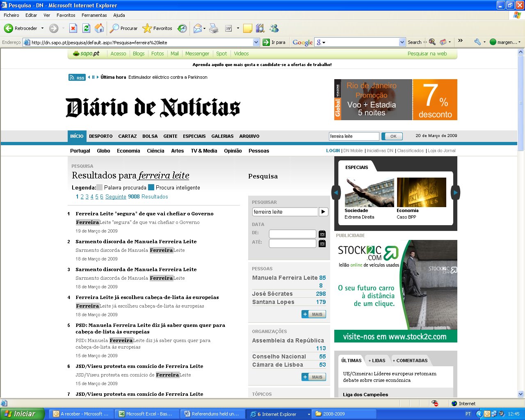Pause the Última hora news ticker

click(94, 77)
